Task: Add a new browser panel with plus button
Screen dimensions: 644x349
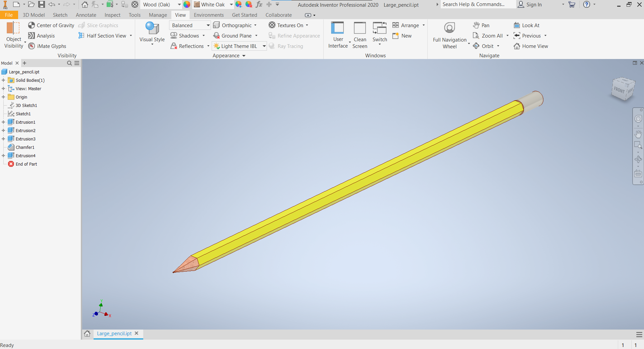Action: (24, 63)
